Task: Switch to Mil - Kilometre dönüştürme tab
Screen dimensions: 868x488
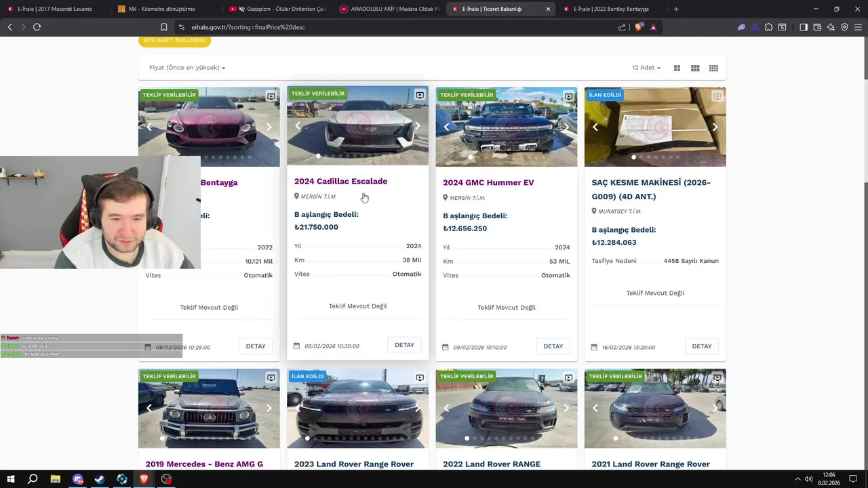Action: [x=161, y=9]
